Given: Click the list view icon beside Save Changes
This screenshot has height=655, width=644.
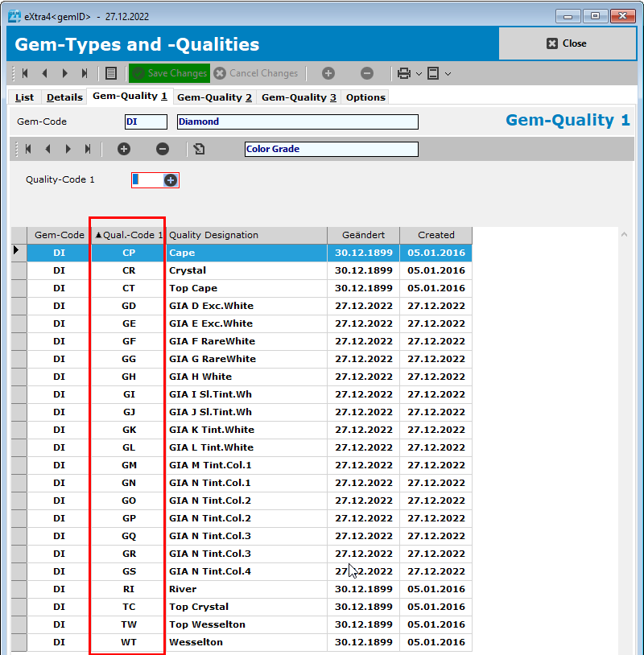Looking at the screenshot, I should (x=111, y=73).
